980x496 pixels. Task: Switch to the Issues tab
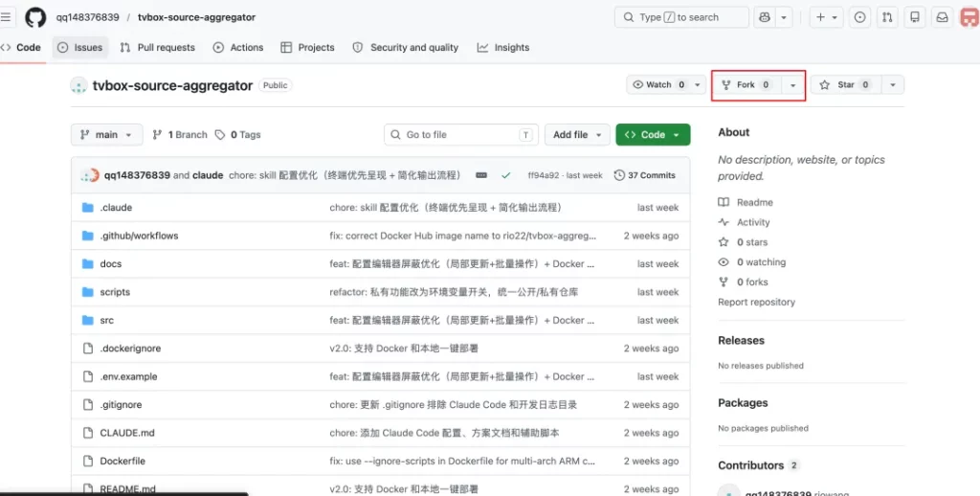click(80, 48)
